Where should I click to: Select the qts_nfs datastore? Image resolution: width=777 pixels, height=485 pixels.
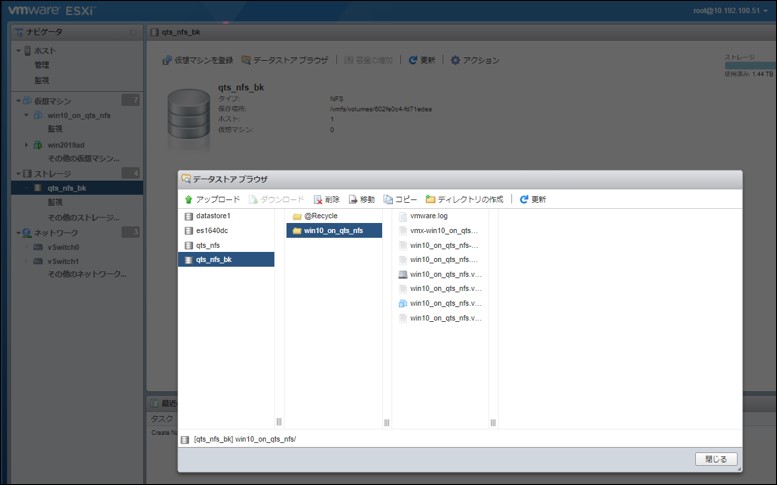[207, 245]
